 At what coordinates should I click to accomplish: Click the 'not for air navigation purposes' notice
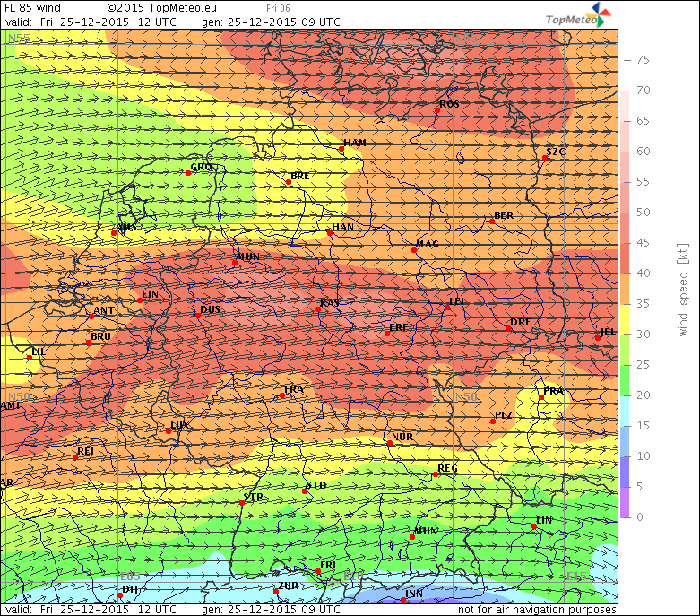click(537, 610)
